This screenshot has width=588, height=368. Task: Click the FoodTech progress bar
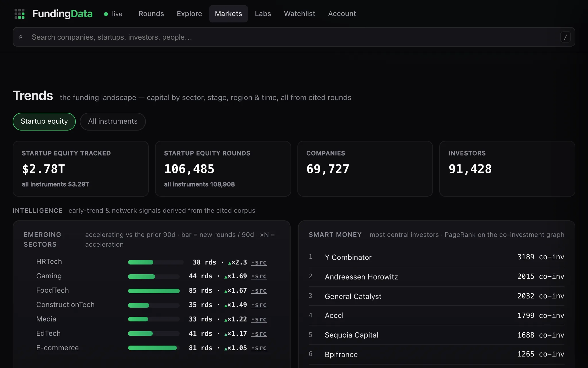tap(154, 291)
